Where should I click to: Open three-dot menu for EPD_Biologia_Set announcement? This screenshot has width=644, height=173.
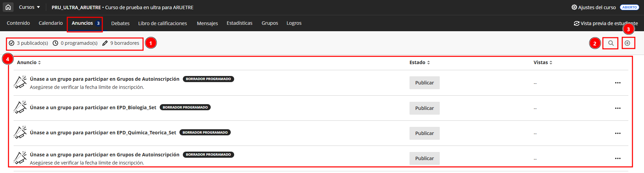[617, 108]
